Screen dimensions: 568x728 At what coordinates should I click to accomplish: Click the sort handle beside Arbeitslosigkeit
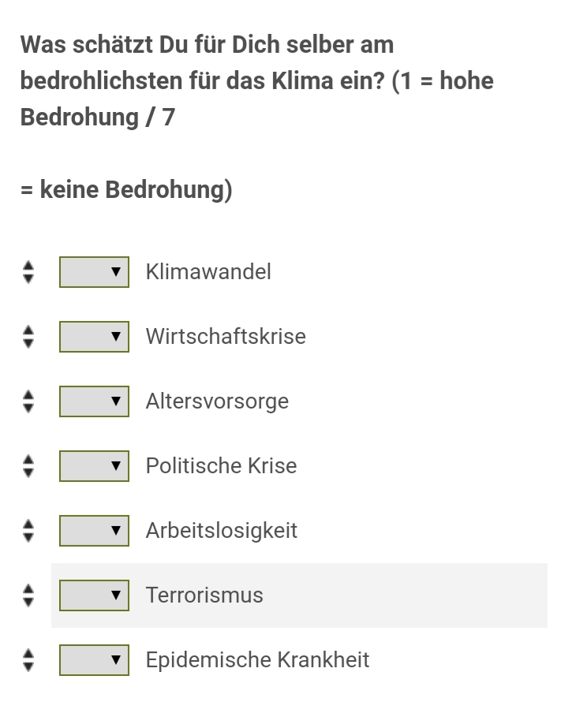(28, 531)
